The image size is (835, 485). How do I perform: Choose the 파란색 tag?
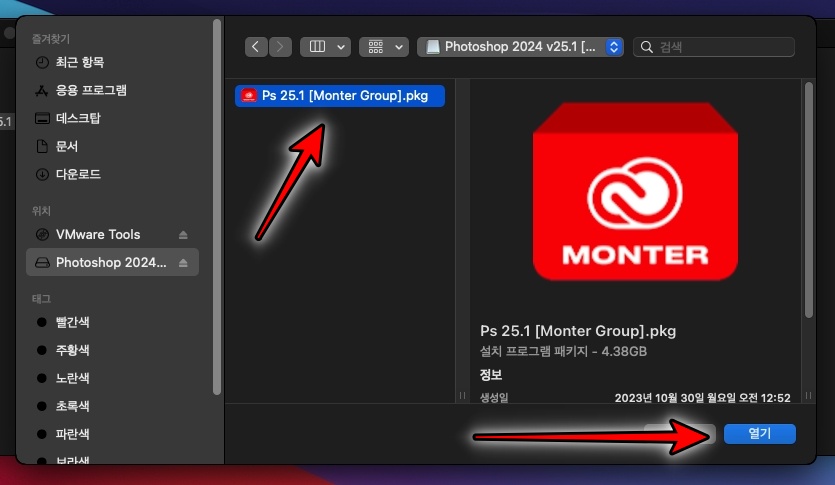tap(72, 434)
